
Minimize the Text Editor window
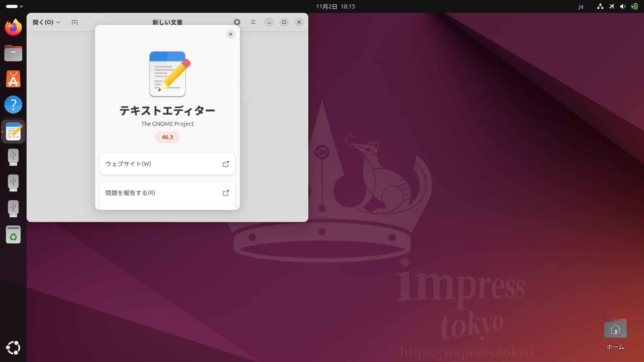pyautogui.click(x=269, y=22)
